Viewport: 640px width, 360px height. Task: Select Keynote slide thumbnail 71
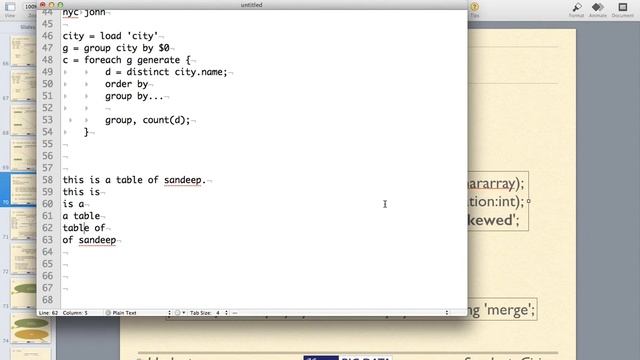pyautogui.click(x=24, y=225)
